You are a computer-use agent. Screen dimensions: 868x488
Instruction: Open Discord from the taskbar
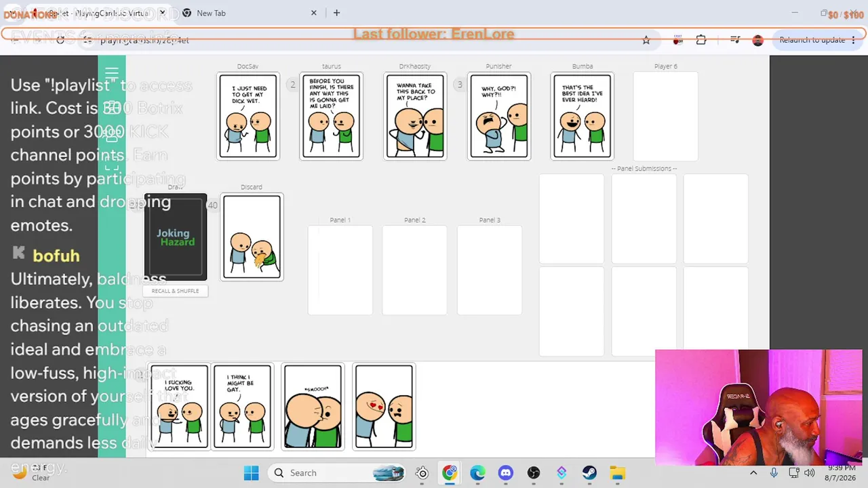point(505,473)
